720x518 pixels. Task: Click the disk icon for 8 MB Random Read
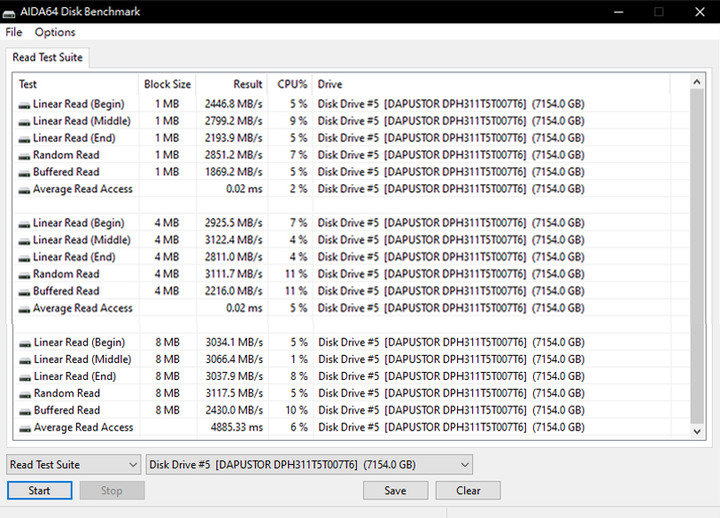25,395
